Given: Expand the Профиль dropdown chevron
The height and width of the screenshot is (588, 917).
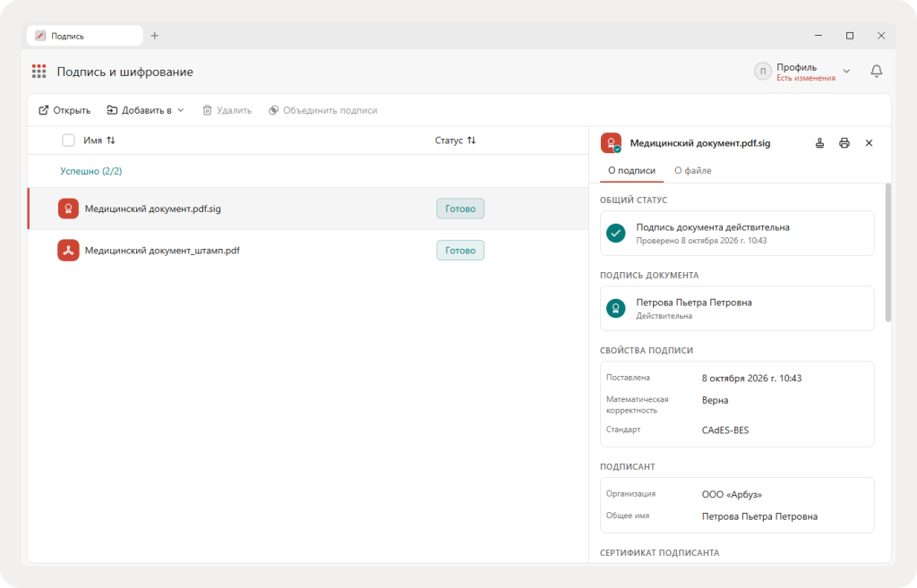Looking at the screenshot, I should tap(846, 72).
